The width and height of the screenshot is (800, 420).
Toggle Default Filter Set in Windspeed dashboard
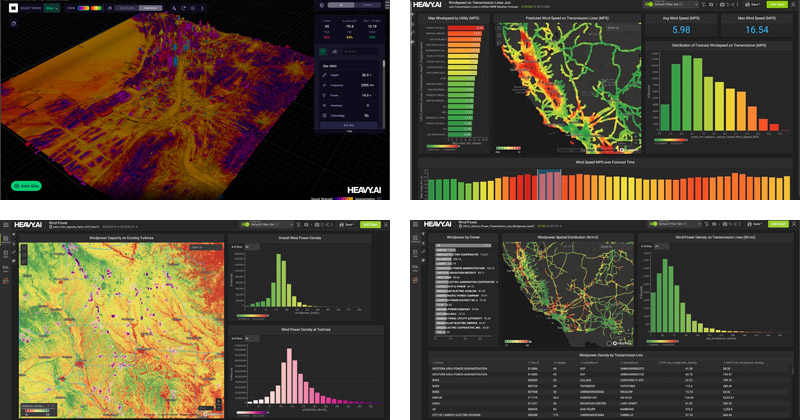pos(648,4)
